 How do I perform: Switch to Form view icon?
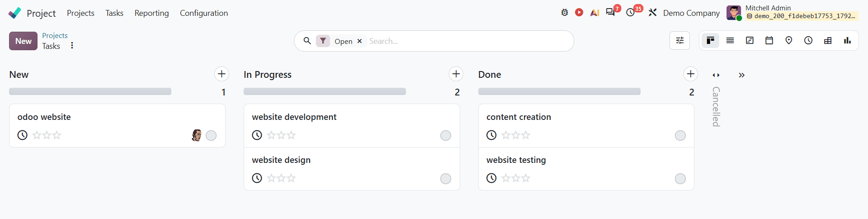click(750, 41)
